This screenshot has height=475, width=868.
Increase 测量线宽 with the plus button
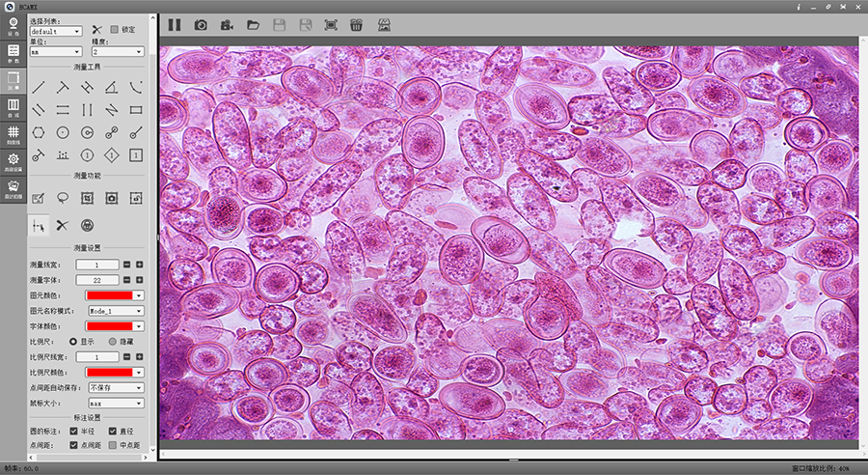140,265
